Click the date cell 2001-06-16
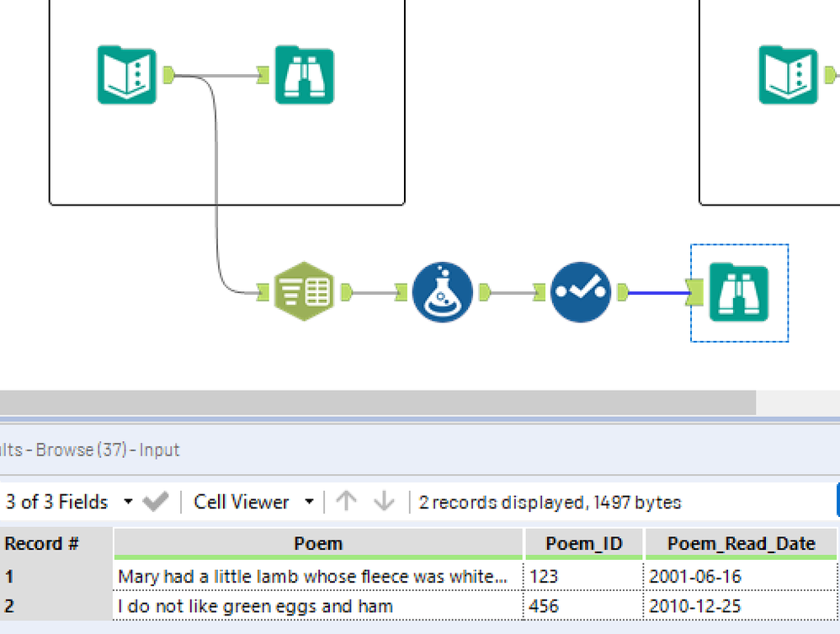The image size is (840, 634). 741,576
